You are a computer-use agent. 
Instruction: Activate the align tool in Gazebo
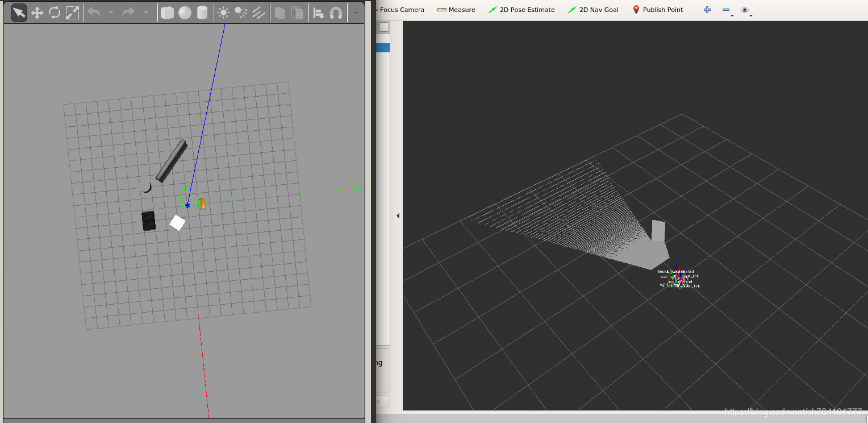tap(319, 13)
